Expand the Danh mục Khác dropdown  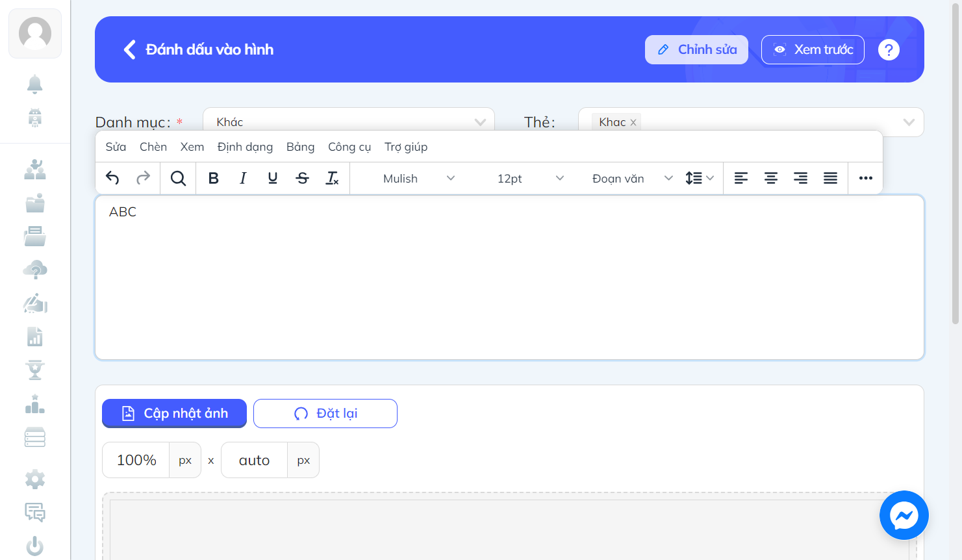349,122
